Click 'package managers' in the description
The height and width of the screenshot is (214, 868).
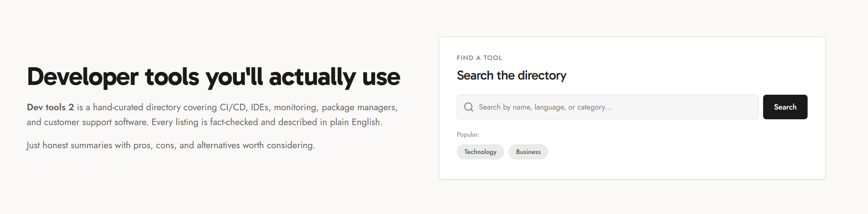pos(358,107)
